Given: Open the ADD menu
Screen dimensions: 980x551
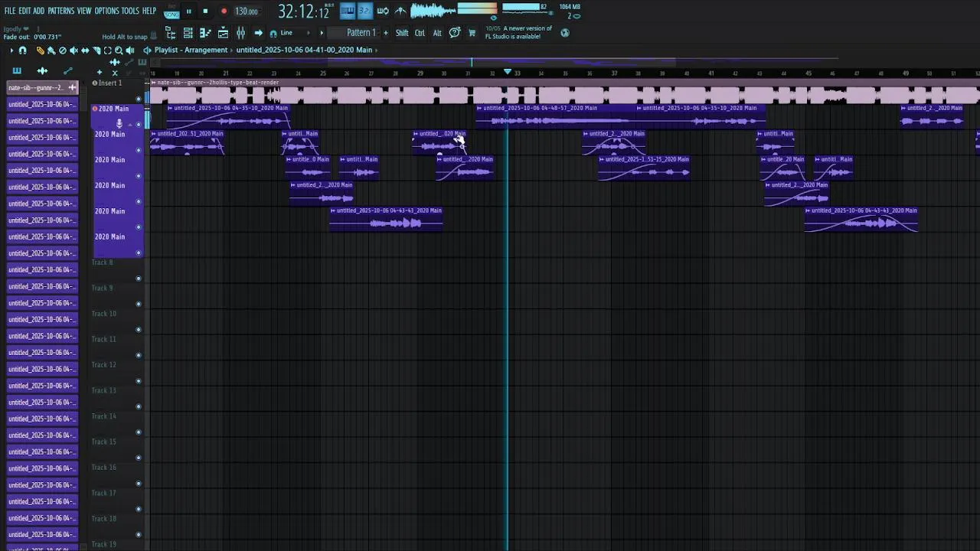Looking at the screenshot, I should pyautogui.click(x=39, y=11).
